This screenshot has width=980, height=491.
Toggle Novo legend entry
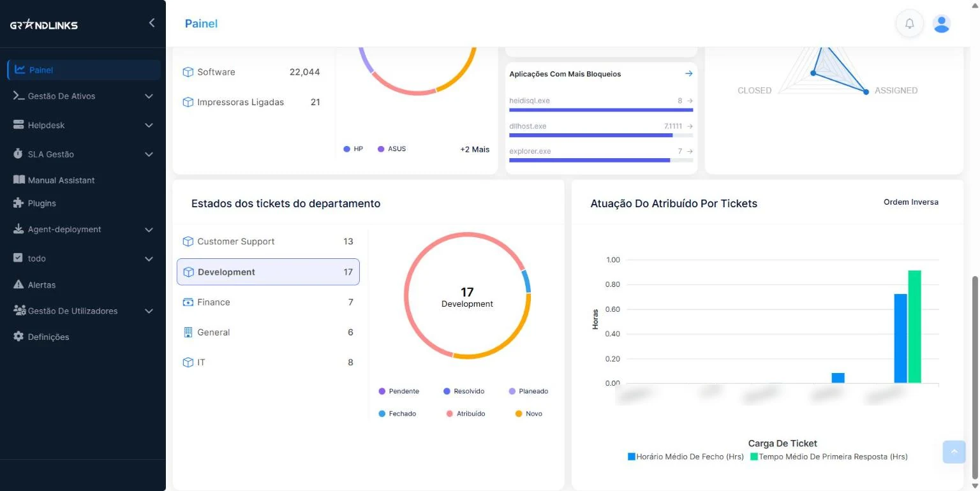528,414
